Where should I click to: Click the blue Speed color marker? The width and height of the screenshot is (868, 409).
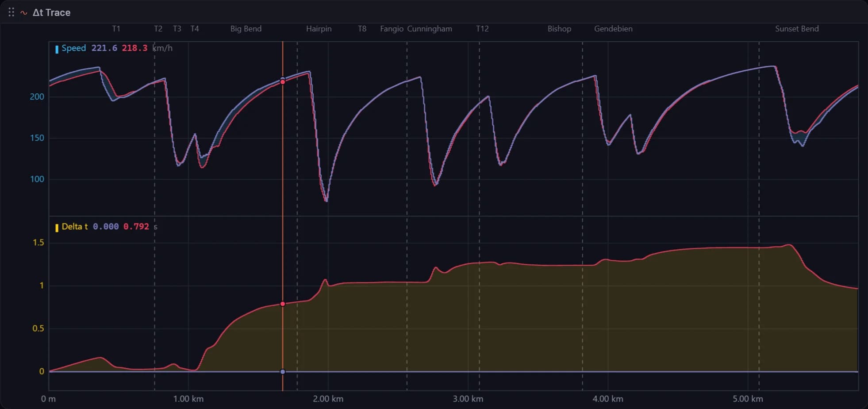pos(57,49)
